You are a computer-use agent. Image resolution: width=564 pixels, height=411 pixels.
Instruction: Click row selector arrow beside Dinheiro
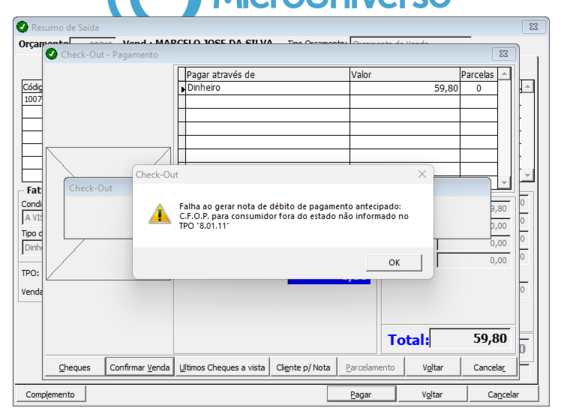click(x=182, y=88)
